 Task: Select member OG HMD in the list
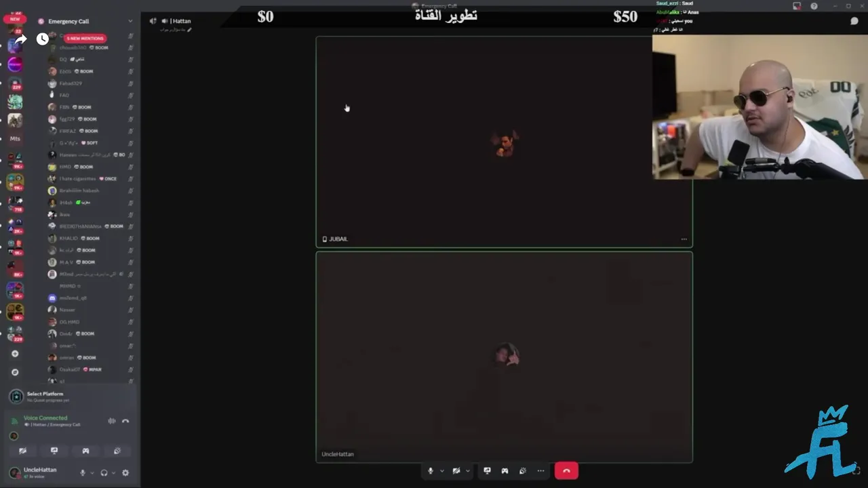click(91, 322)
